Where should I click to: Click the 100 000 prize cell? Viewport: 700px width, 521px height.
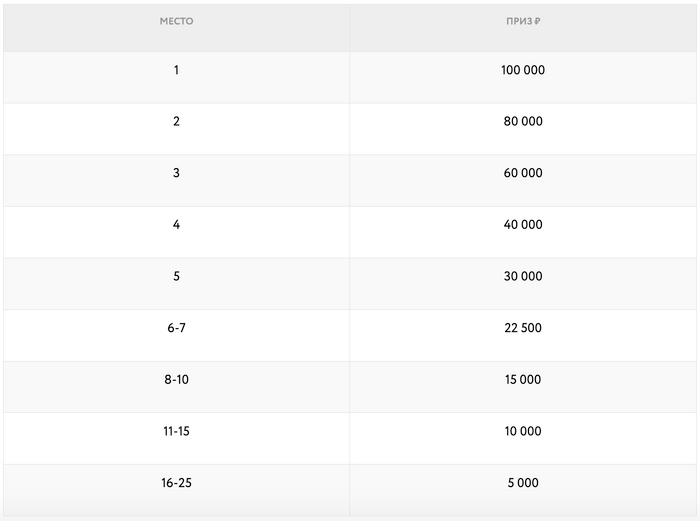coord(522,70)
